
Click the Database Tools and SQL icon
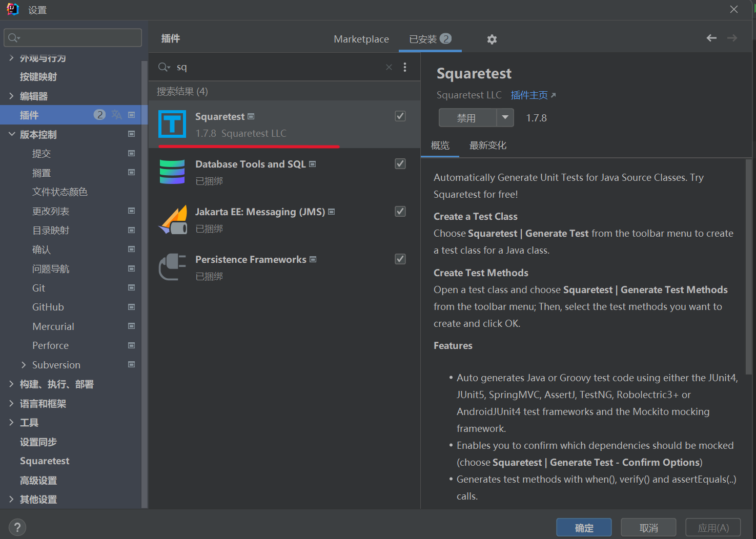[172, 172]
